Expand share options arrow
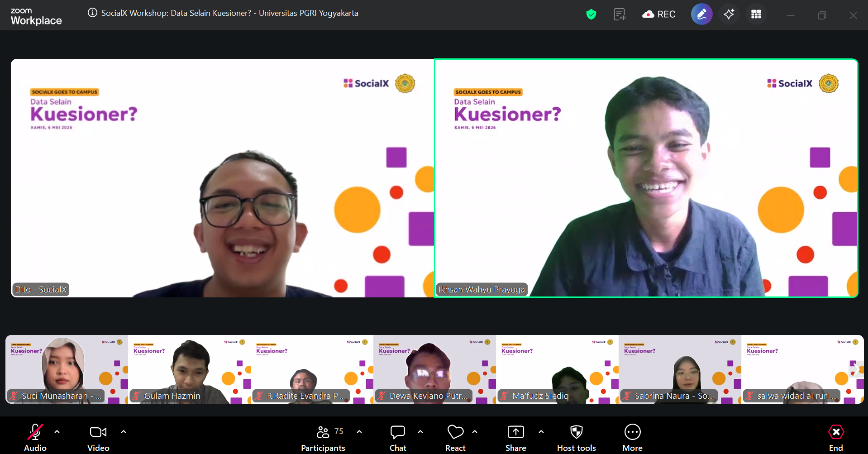868x454 pixels. tap(541, 432)
